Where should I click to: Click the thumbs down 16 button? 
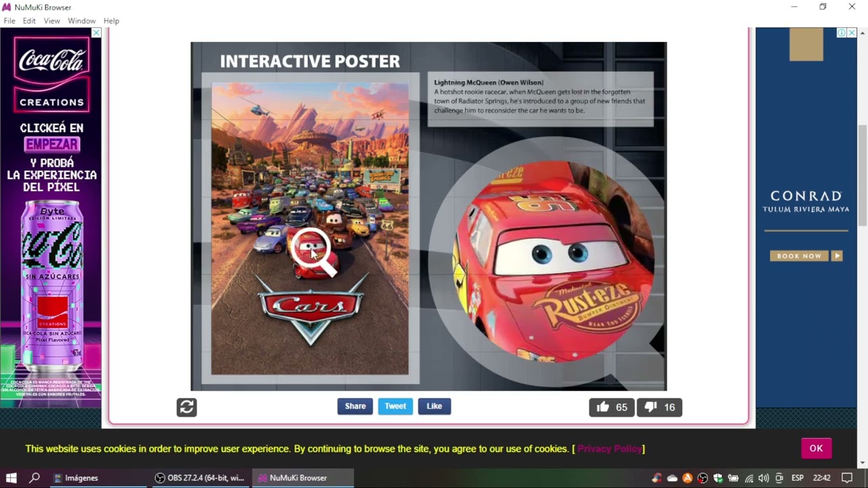click(659, 407)
